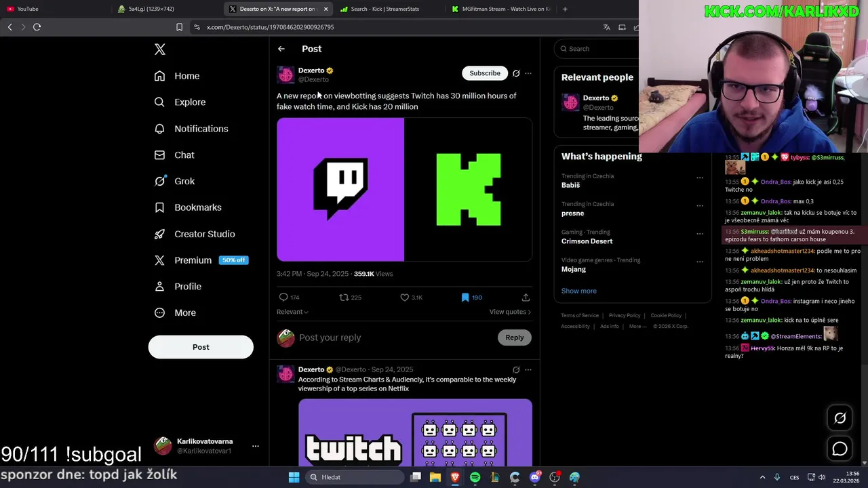Click the x.com address bar
This screenshot has height=488, width=868.
(x=393, y=27)
